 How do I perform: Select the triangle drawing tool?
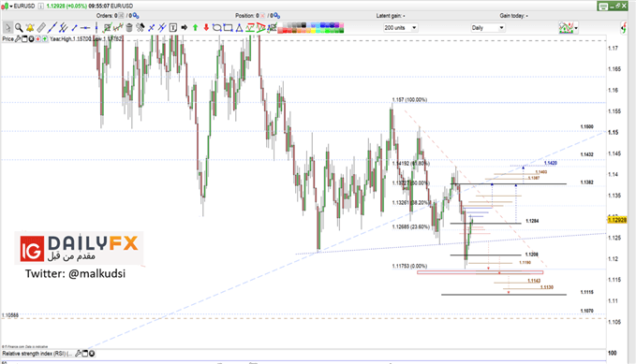pos(239,28)
